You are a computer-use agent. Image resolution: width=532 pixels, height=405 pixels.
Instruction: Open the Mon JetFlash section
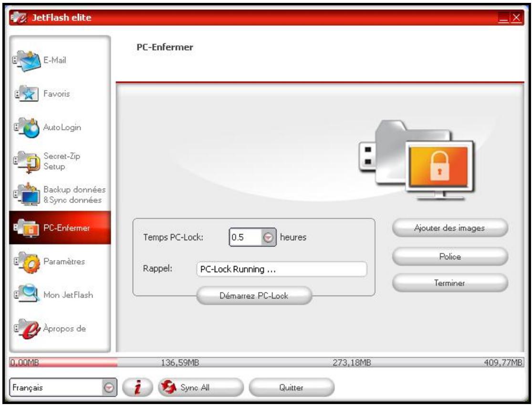[x=60, y=294]
